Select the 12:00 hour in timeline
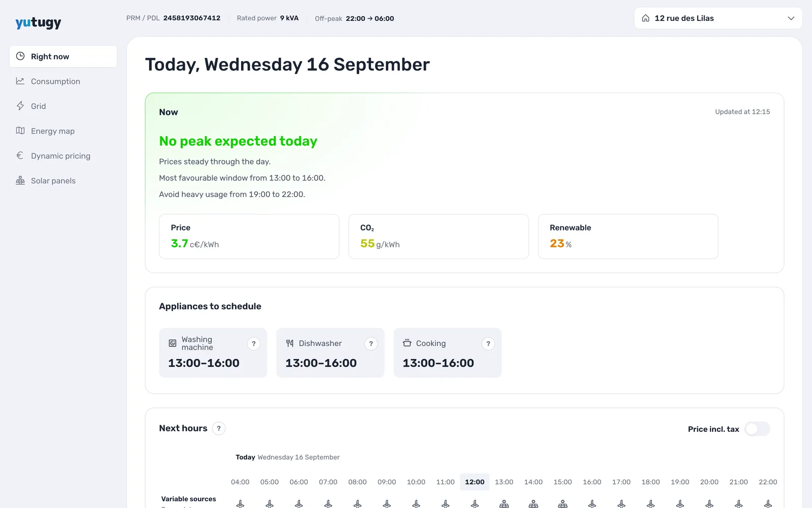This screenshot has width=812, height=508. coord(475,482)
